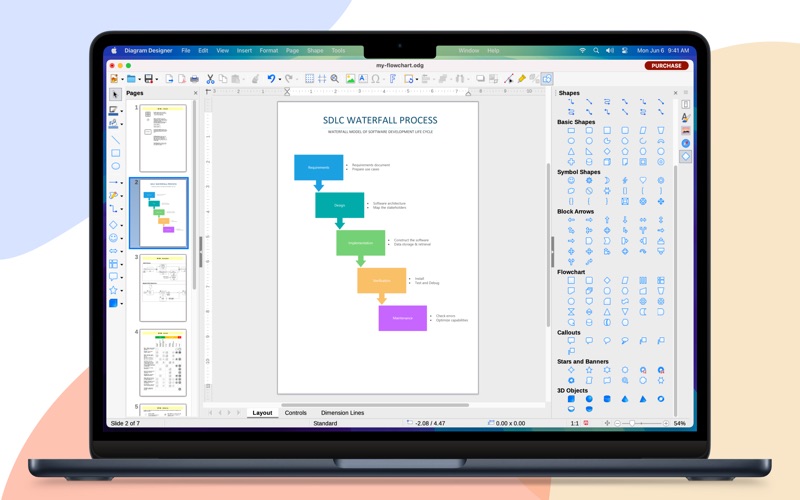Switch to the Controls layer tab
800x500 pixels.
(295, 413)
